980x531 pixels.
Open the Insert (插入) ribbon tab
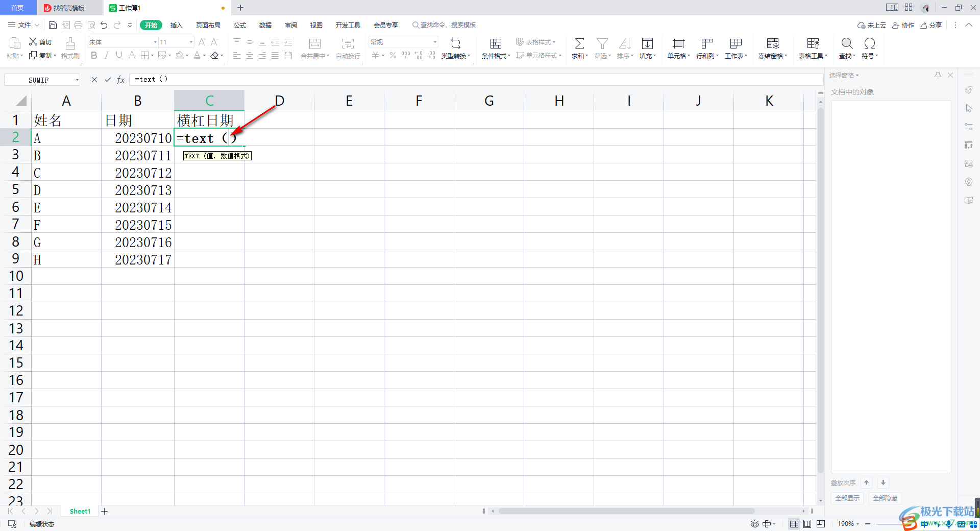[176, 25]
